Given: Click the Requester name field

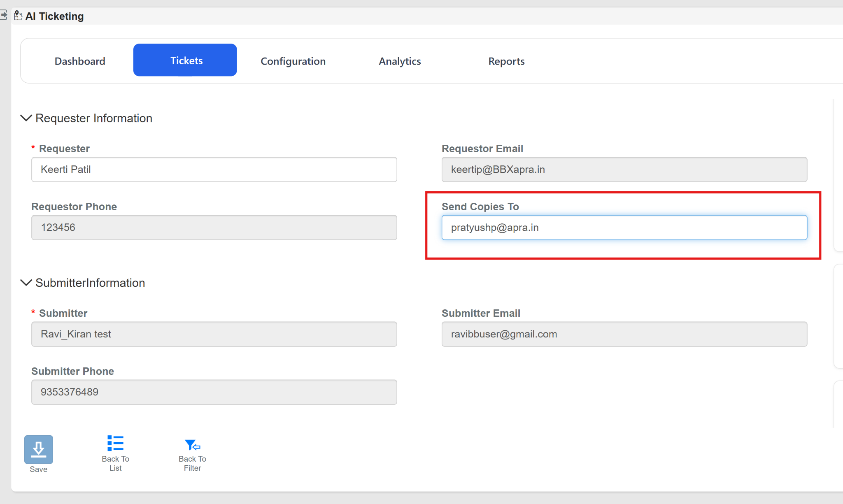Looking at the screenshot, I should tap(214, 170).
